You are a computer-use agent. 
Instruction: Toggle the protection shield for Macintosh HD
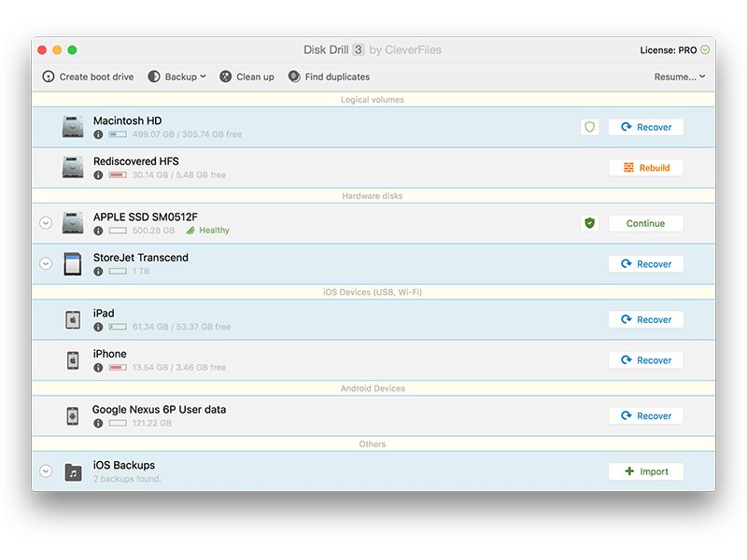click(589, 127)
